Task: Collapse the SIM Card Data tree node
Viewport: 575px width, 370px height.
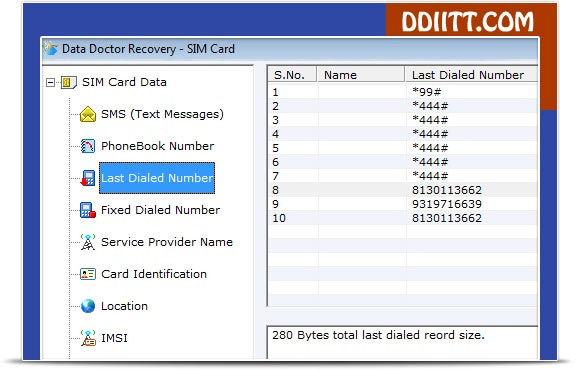Action: click(x=50, y=83)
